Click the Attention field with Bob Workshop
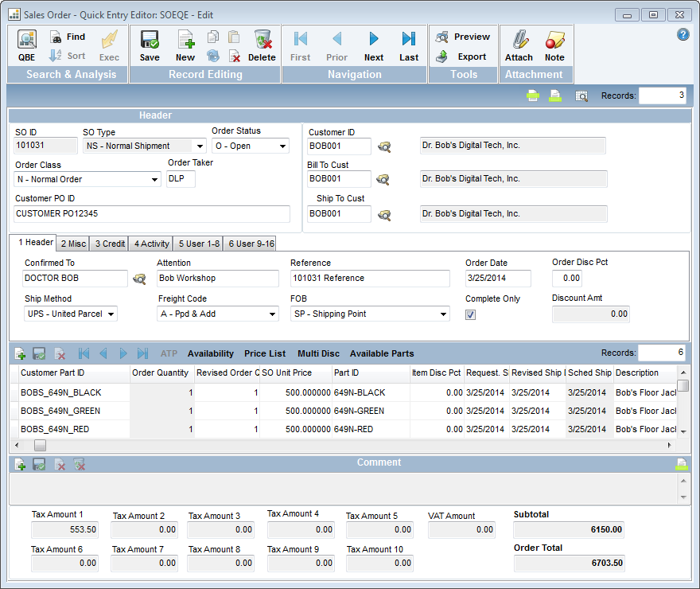 [218, 279]
